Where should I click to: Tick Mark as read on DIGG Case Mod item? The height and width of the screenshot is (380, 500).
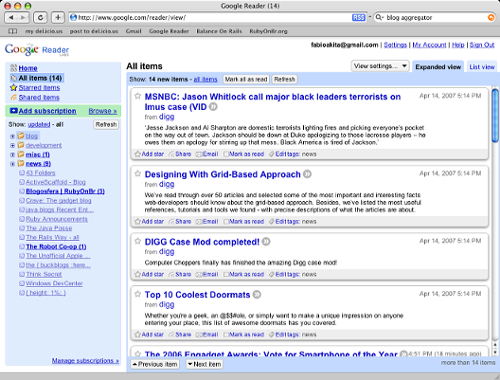(226, 274)
